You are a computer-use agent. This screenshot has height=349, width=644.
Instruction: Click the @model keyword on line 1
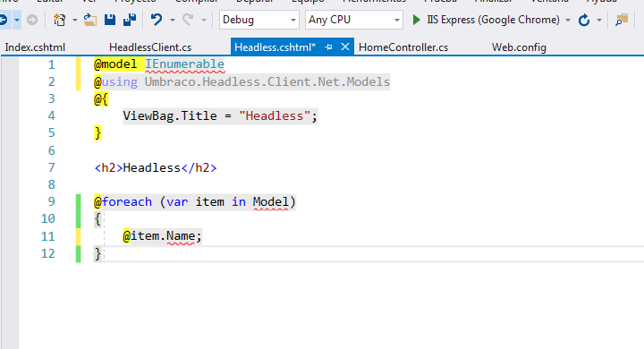click(115, 64)
